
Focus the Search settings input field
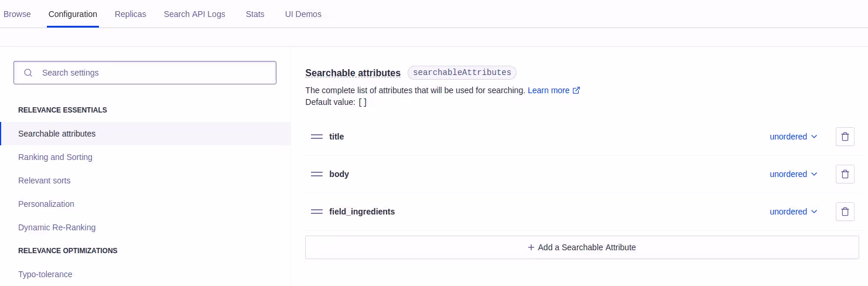(x=145, y=73)
